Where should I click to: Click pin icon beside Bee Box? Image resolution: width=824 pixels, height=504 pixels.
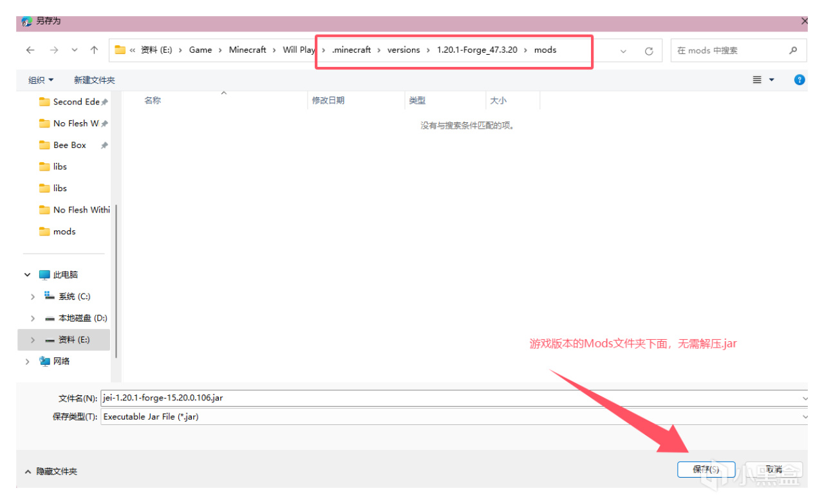[104, 145]
